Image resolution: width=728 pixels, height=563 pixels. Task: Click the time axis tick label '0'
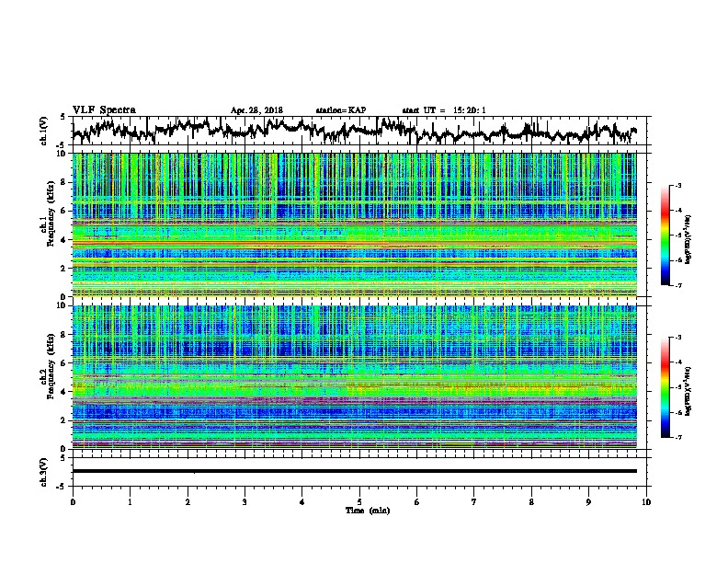click(x=73, y=502)
